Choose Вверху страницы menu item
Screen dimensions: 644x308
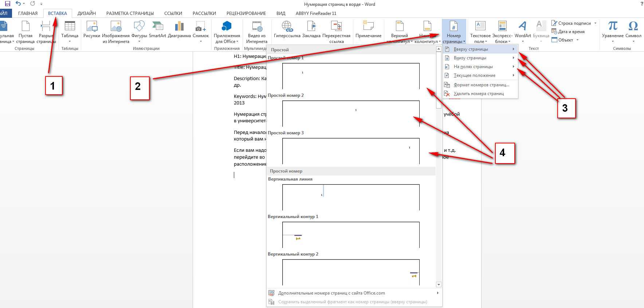[480, 49]
